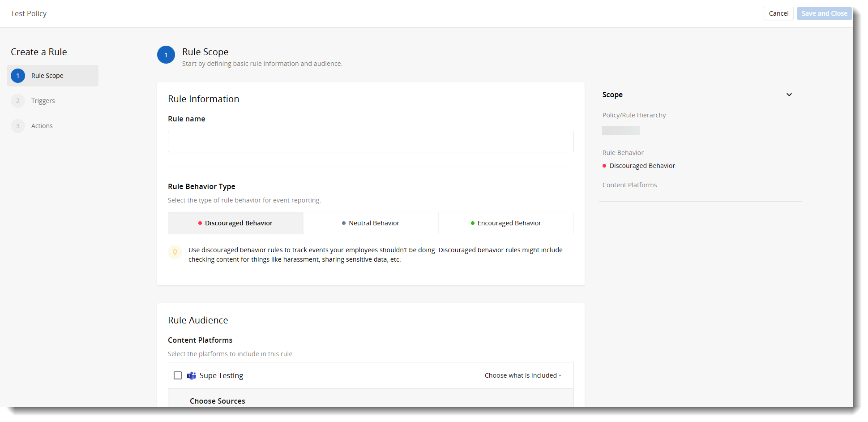Select Encouraged Behavior rule type
868x422 pixels.
click(506, 223)
